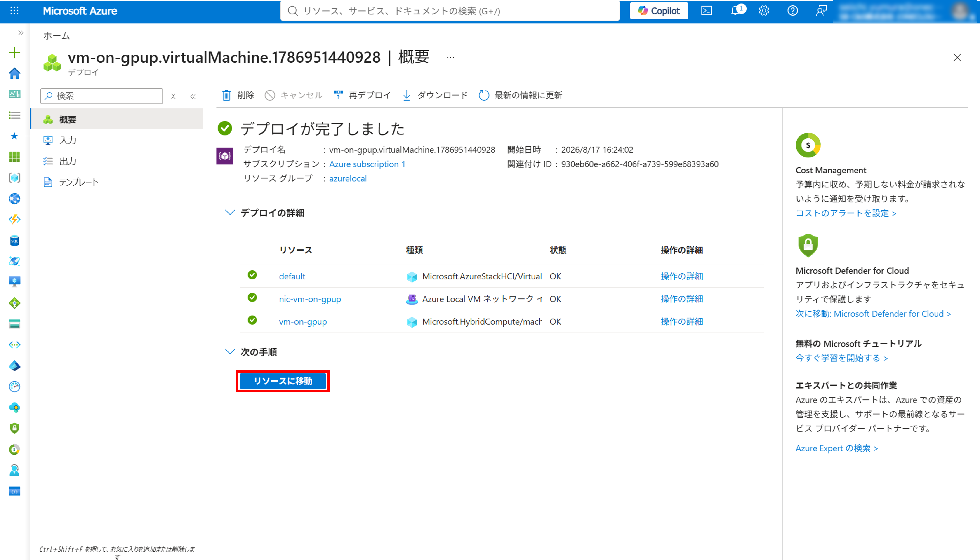Click 削除 in the toolbar

(x=238, y=95)
